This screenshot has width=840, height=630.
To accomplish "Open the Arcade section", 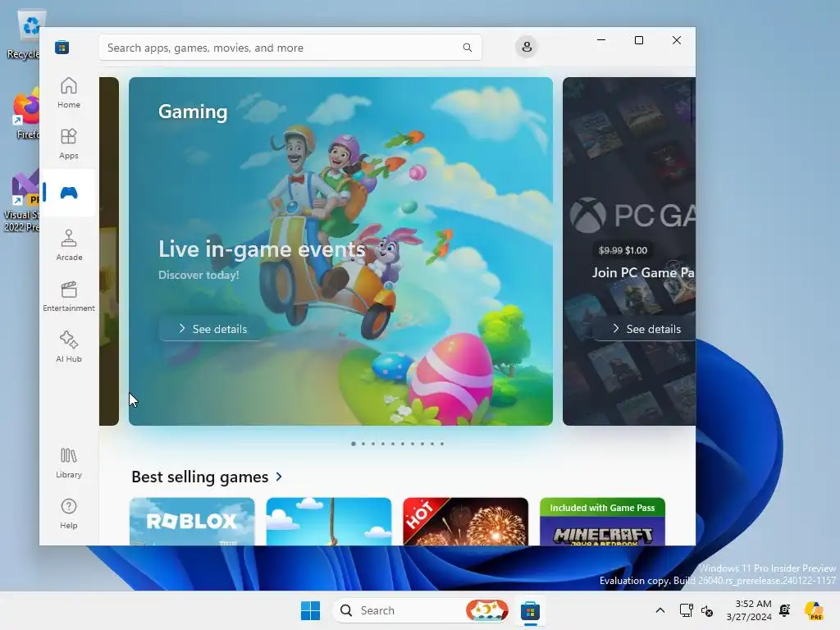I will tap(69, 245).
